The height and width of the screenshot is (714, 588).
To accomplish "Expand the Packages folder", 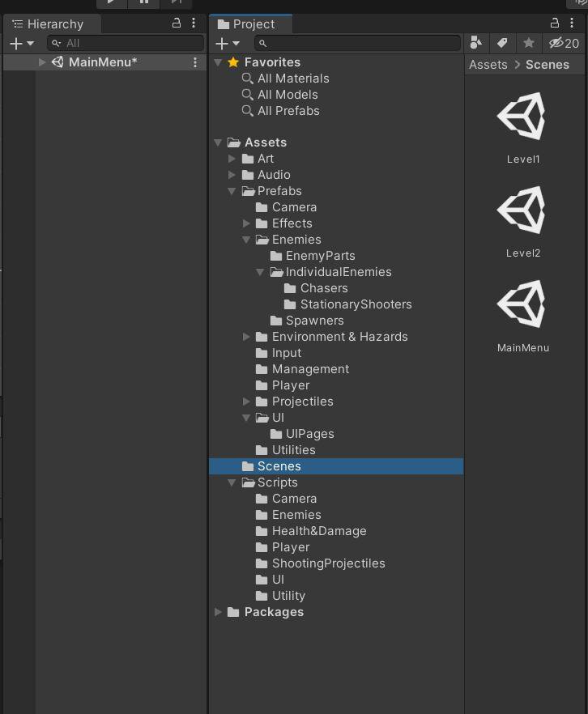I will [x=218, y=611].
